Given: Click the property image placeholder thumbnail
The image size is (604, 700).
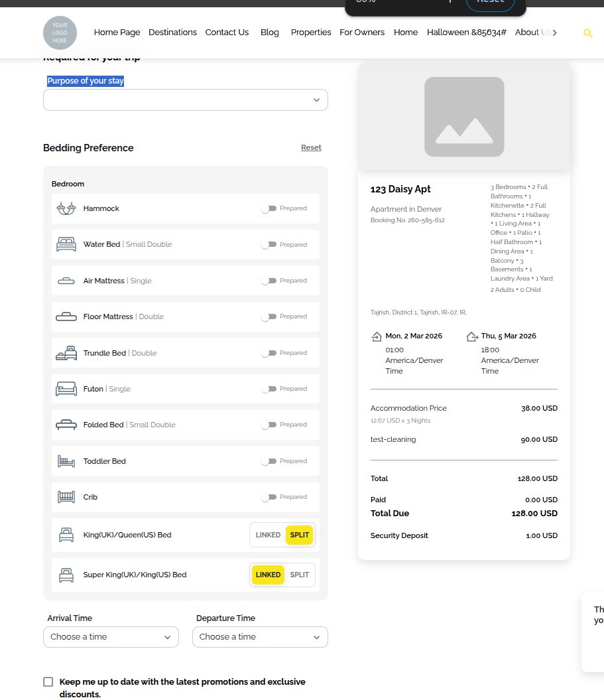Looking at the screenshot, I should tap(464, 117).
